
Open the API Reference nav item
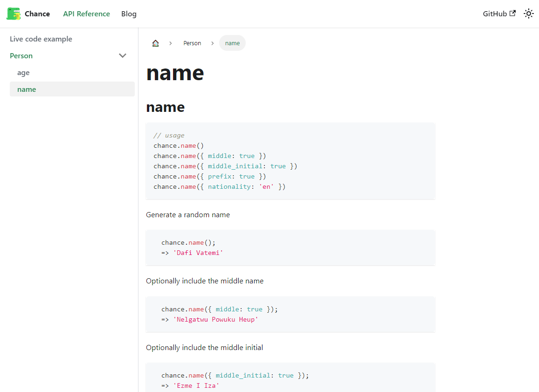pos(86,14)
